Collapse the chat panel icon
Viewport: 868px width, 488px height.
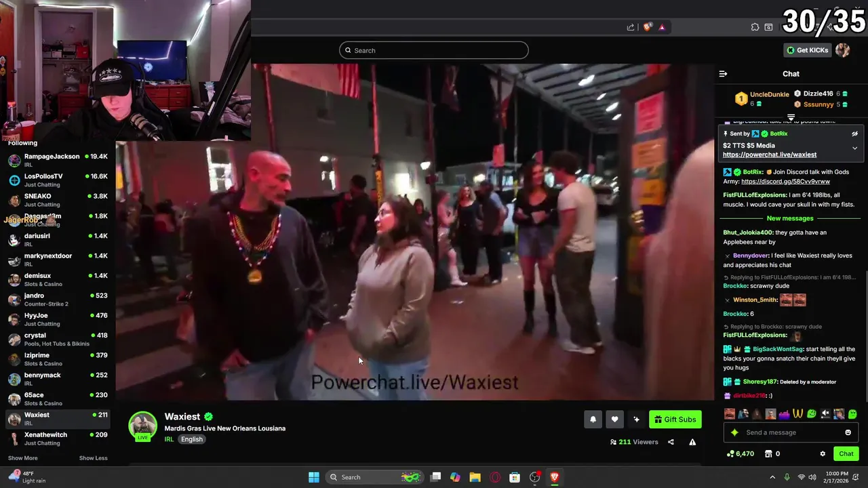[723, 74]
